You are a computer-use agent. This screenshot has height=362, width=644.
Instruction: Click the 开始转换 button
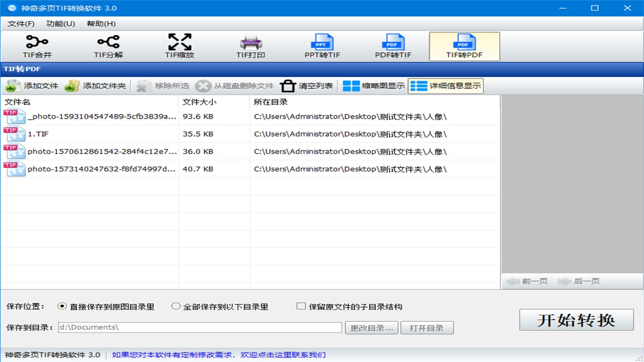(577, 320)
